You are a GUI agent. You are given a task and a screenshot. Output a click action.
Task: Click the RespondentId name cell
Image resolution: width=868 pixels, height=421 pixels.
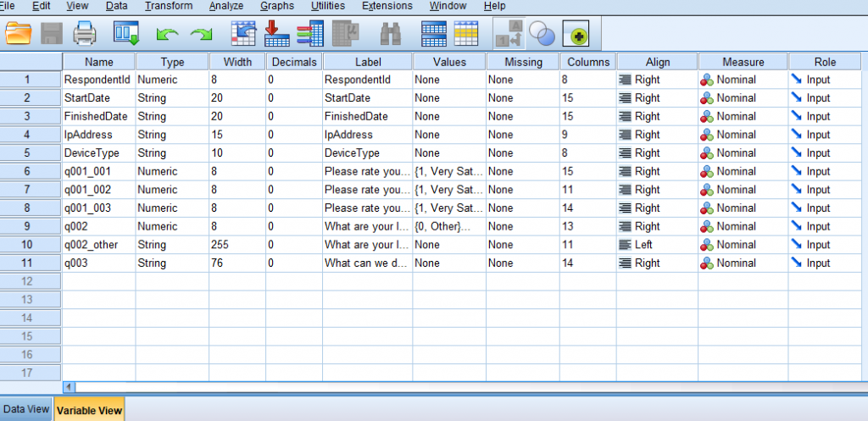pos(99,80)
